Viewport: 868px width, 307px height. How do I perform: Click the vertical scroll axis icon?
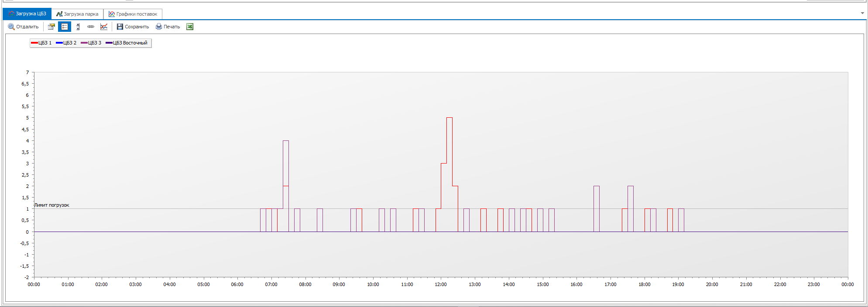pyautogui.click(x=78, y=27)
